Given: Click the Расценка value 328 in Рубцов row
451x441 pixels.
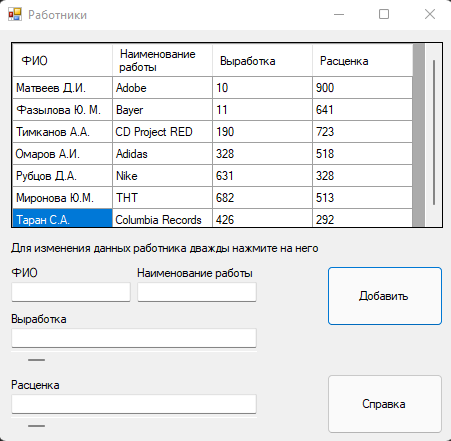Looking at the screenshot, I should 362,176.
